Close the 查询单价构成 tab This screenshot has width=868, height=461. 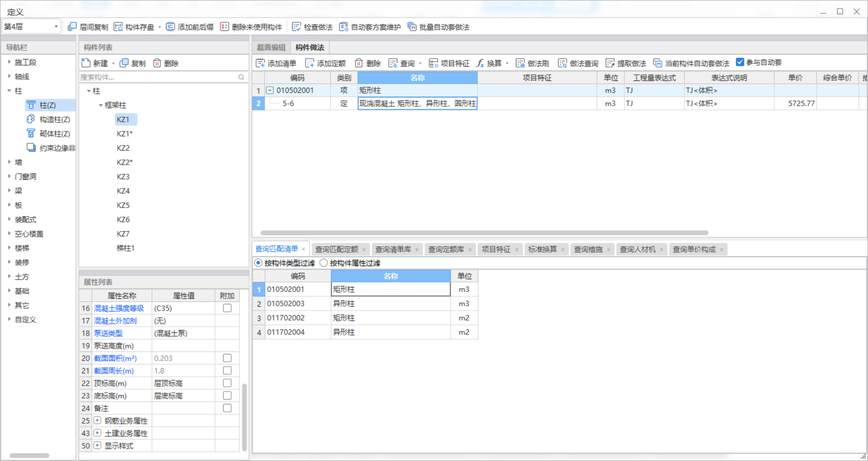pos(722,250)
